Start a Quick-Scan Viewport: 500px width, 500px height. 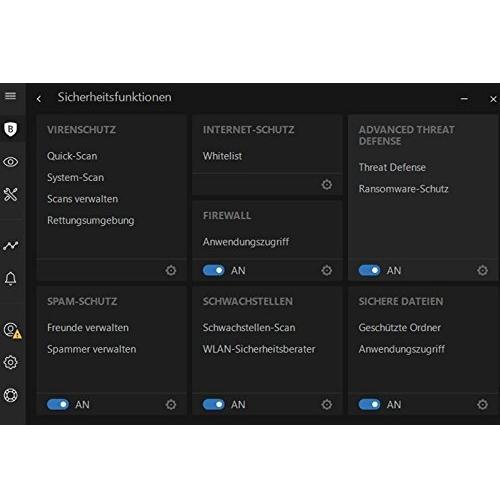click(x=72, y=156)
